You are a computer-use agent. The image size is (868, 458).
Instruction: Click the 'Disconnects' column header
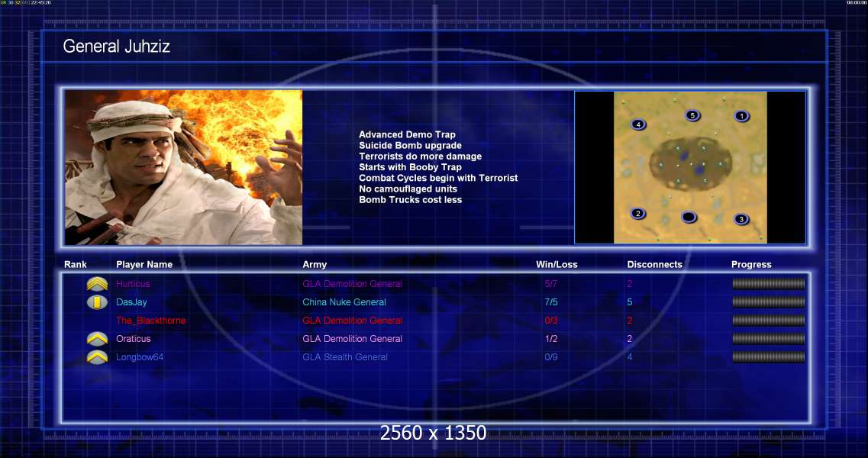pyautogui.click(x=654, y=265)
